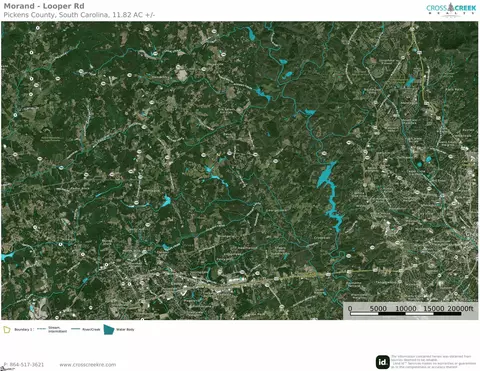The width and height of the screenshot is (480, 371).
Task: Click the River/Creek legend line symbol
Action: (76, 329)
